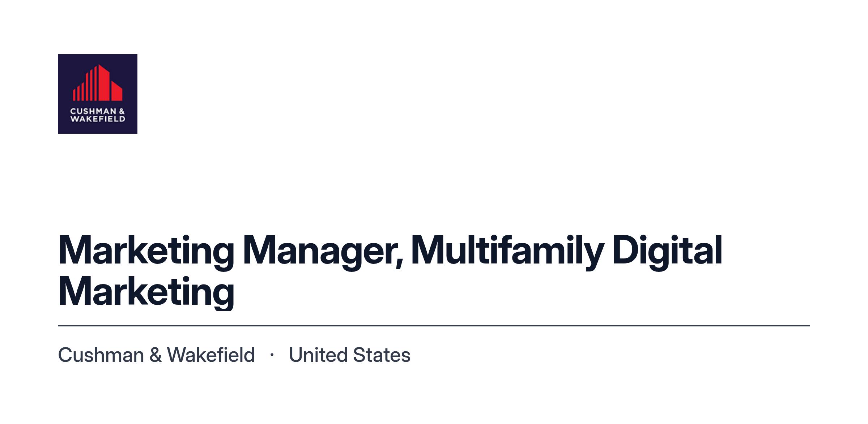Click 'Marketing' on the heading's second line
This screenshot has width=868, height=424.
[146, 292]
